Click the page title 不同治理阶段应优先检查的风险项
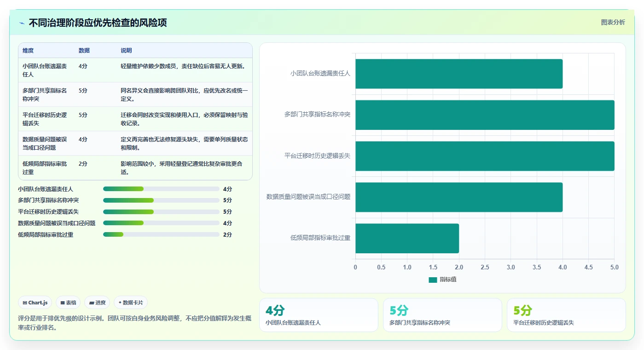The image size is (644, 350). click(98, 23)
